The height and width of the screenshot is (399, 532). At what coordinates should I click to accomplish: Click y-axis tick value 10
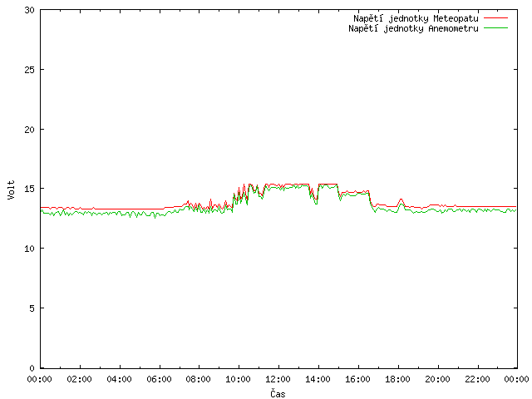(30, 249)
